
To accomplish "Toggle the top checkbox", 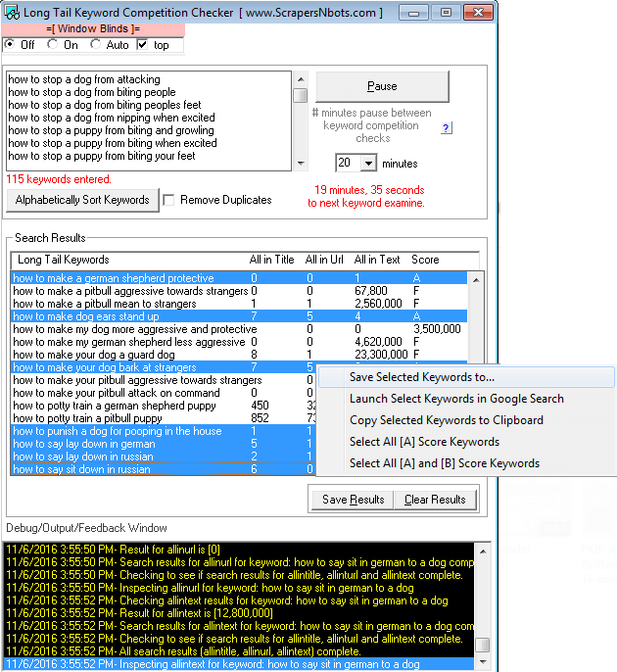I will tap(142, 45).
